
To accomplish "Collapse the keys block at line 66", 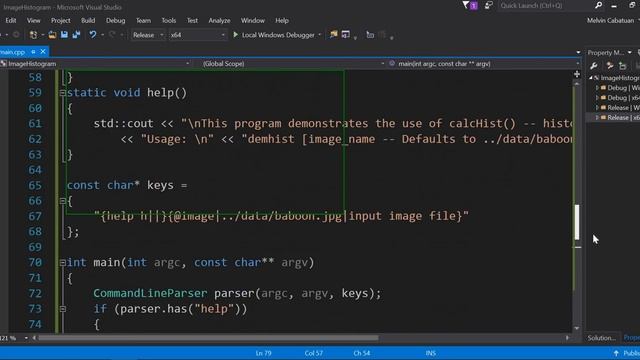I will 62,201.
